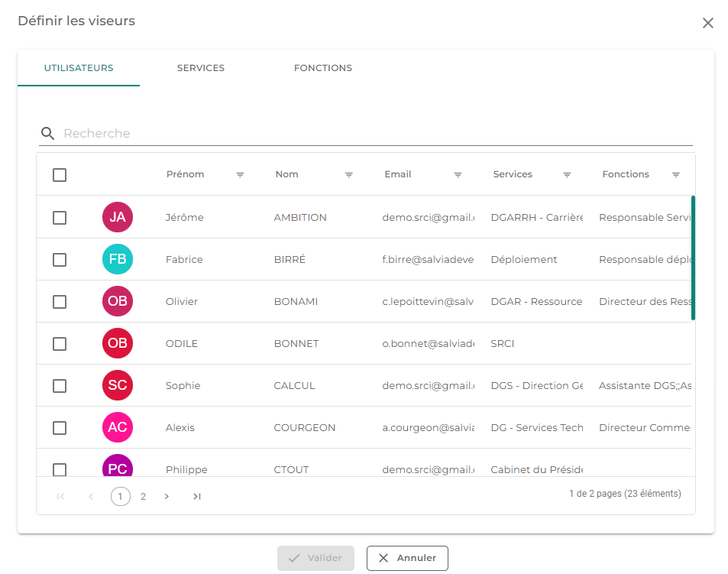Open the Email column filter icon

click(458, 175)
